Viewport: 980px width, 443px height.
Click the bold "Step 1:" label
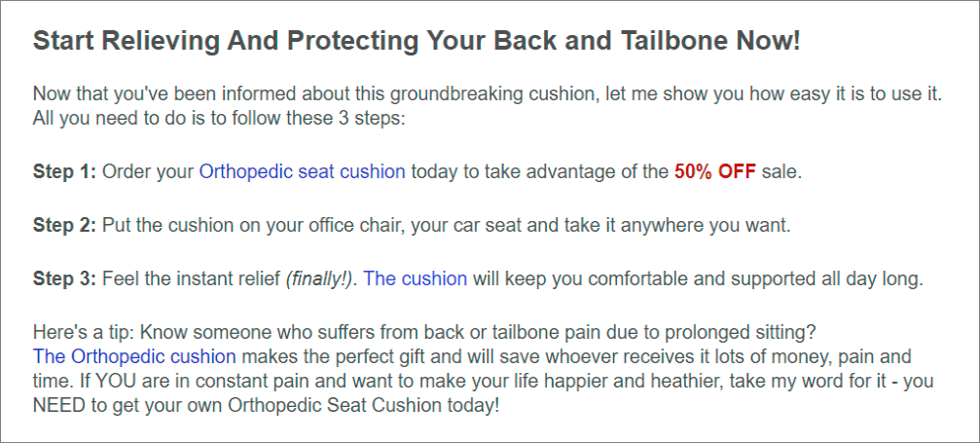click(x=64, y=171)
